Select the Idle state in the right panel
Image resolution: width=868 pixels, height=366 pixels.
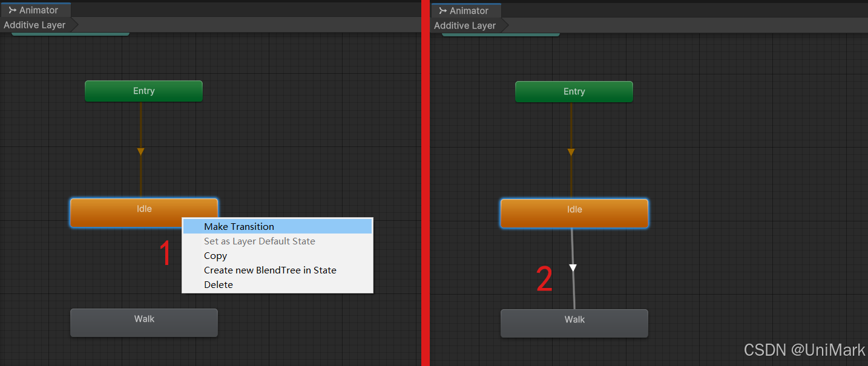click(x=574, y=214)
